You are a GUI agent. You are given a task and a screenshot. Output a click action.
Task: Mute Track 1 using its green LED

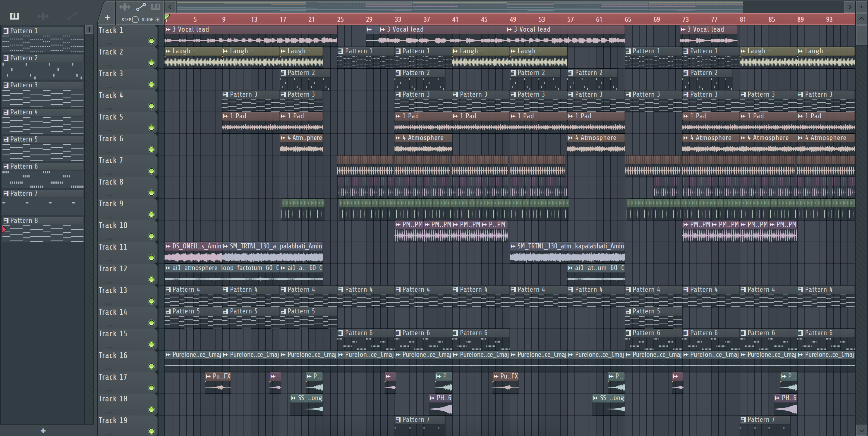[x=151, y=41]
